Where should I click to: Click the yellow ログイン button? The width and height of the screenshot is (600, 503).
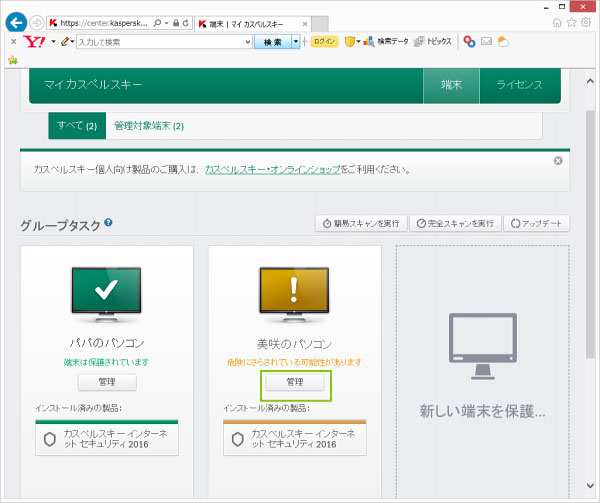pos(324,41)
